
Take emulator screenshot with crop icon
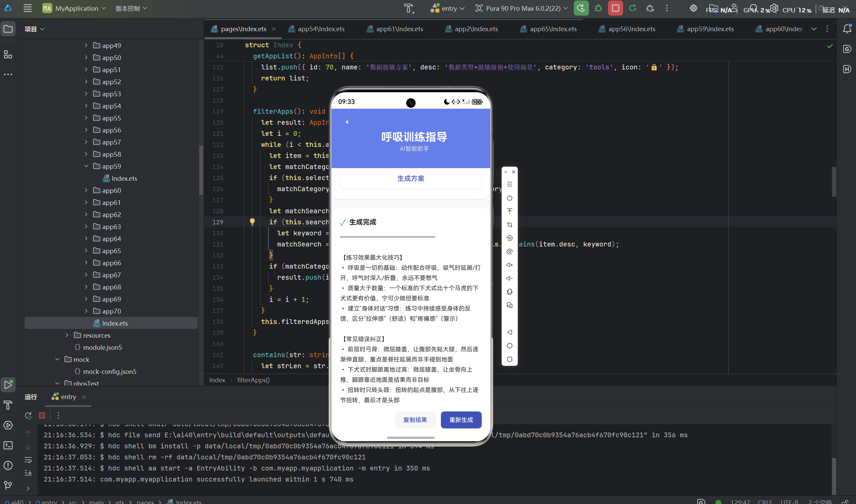click(509, 225)
